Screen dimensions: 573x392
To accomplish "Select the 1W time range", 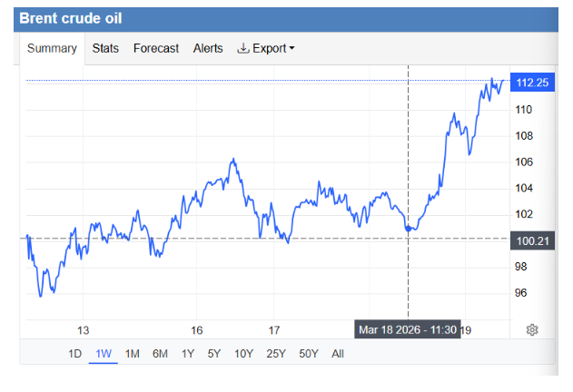I will click(104, 354).
